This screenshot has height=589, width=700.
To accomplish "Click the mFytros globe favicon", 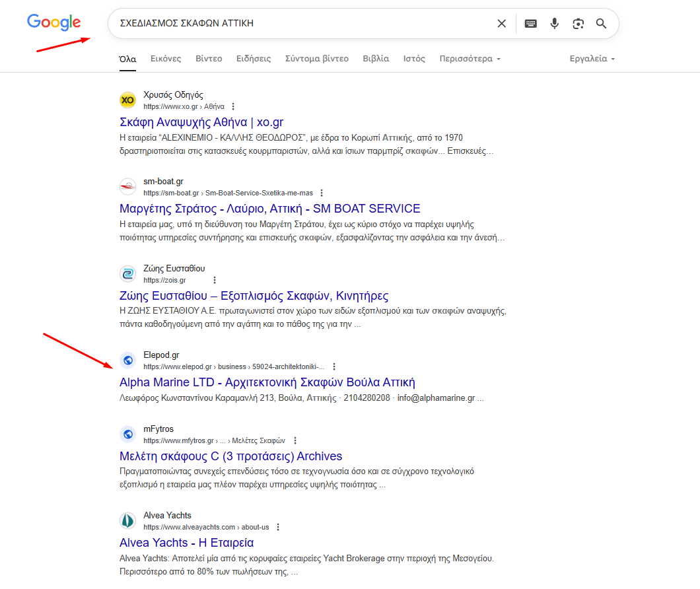I will tap(127, 434).
